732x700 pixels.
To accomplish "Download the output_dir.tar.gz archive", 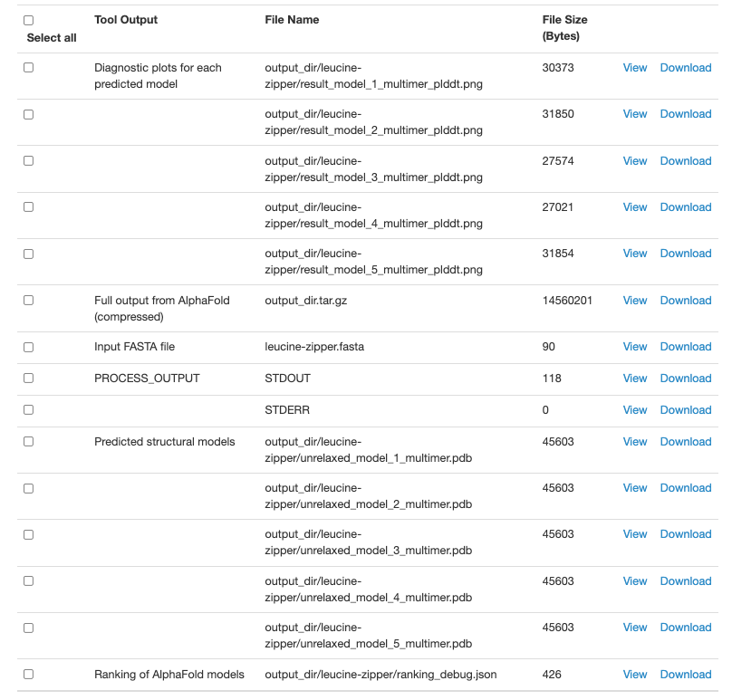I will pos(685,301).
